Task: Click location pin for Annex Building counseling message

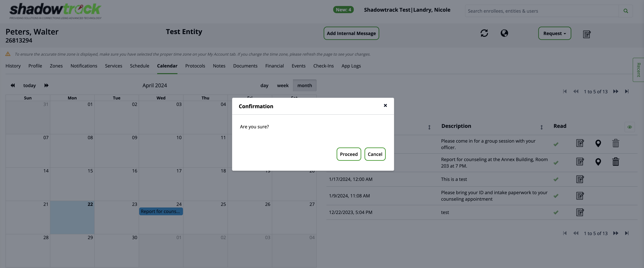Action: (598, 162)
